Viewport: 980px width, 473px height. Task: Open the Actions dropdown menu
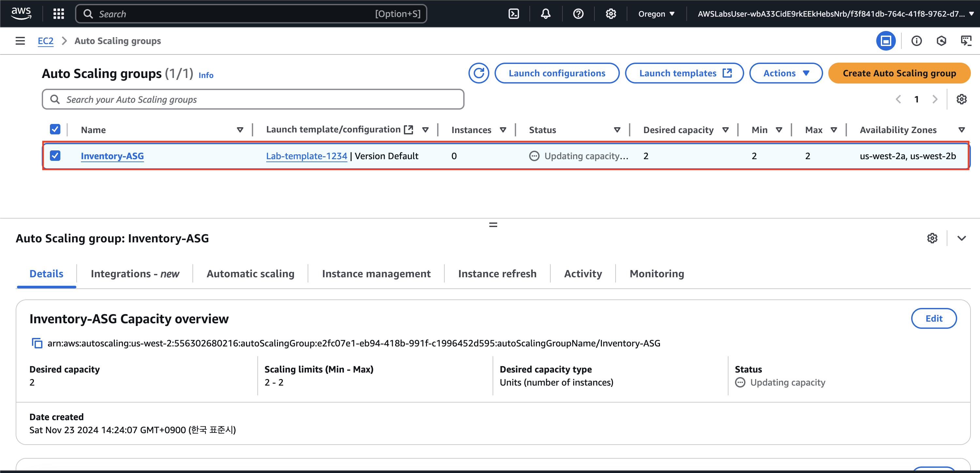click(786, 73)
